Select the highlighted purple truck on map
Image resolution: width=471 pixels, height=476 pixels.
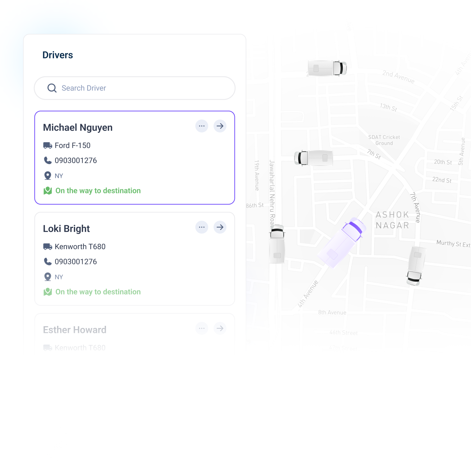coord(342,243)
